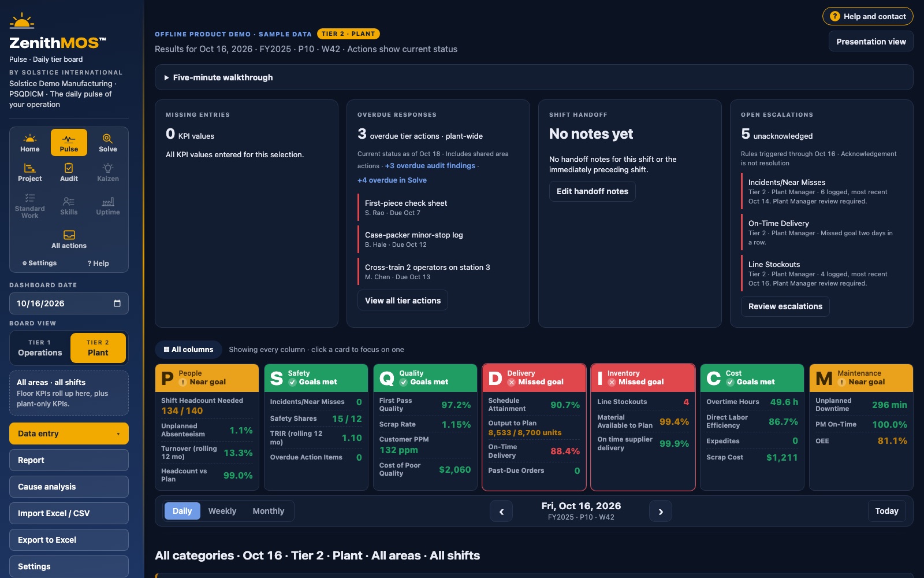Go to next day arrow
This screenshot has width=924, height=578.
pos(661,512)
